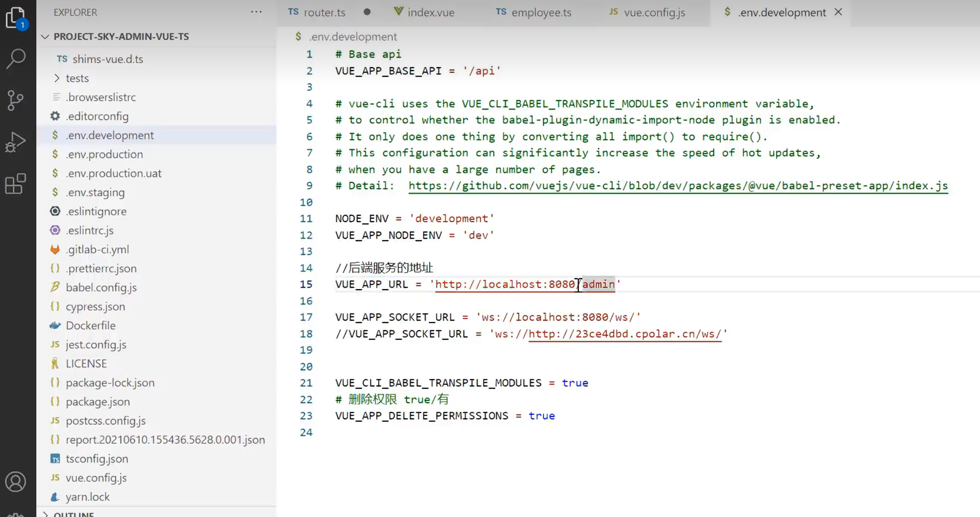
Task: Expand the OUTLINE section
Action: tap(73, 514)
